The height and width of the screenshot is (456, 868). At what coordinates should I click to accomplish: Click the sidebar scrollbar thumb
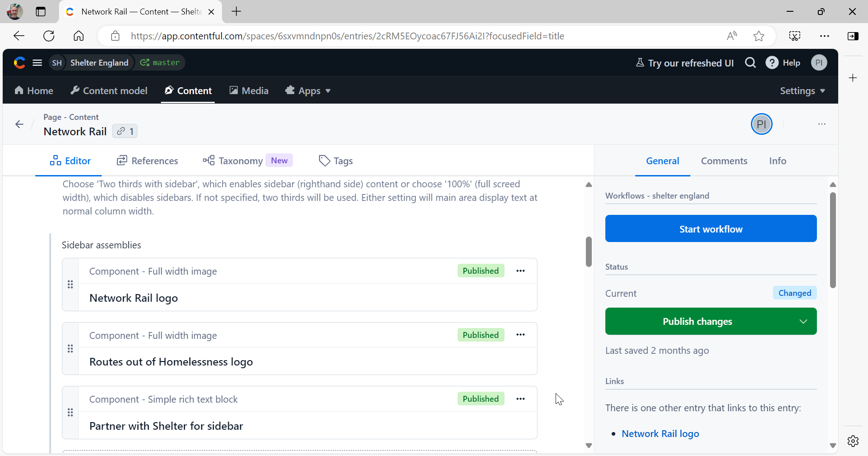(833, 240)
